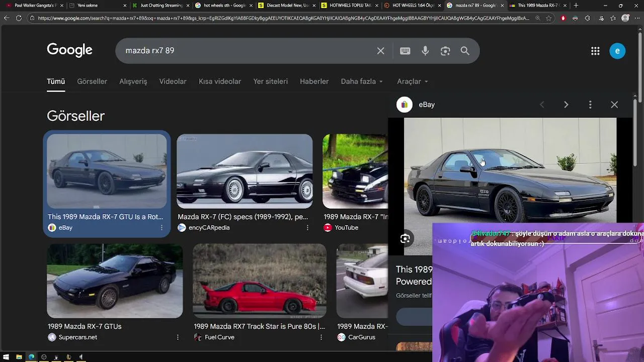Add this page to favorites with the star icon
The image size is (644, 362).
point(549,18)
